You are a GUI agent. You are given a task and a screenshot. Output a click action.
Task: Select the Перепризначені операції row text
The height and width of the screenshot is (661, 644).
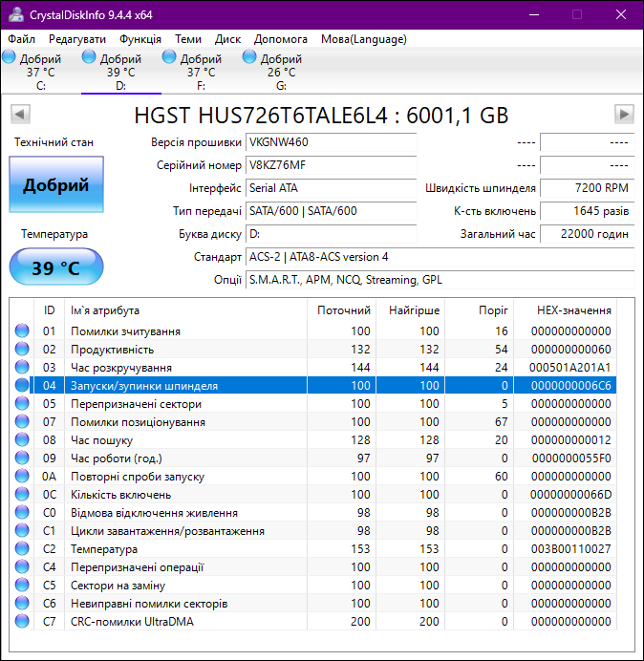pos(138,567)
